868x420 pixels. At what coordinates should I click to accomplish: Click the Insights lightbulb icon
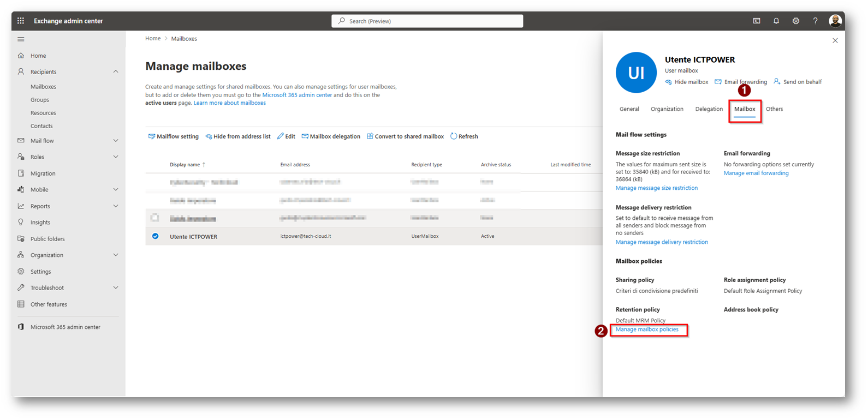pos(21,222)
